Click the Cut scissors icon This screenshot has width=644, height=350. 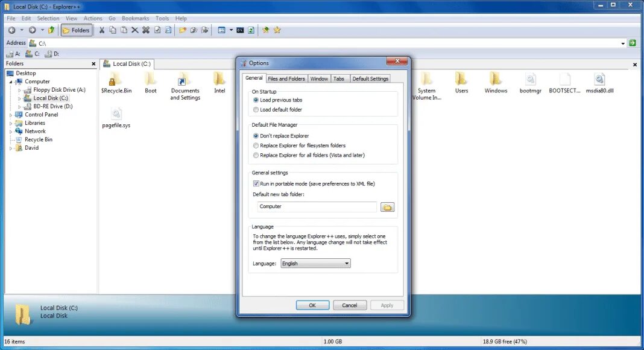102,30
